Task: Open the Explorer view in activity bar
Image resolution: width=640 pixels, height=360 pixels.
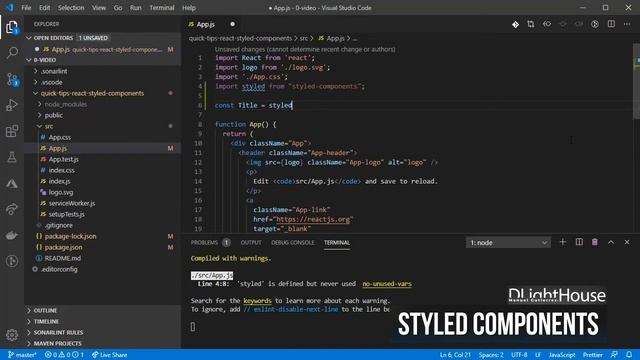Action: 12,27
